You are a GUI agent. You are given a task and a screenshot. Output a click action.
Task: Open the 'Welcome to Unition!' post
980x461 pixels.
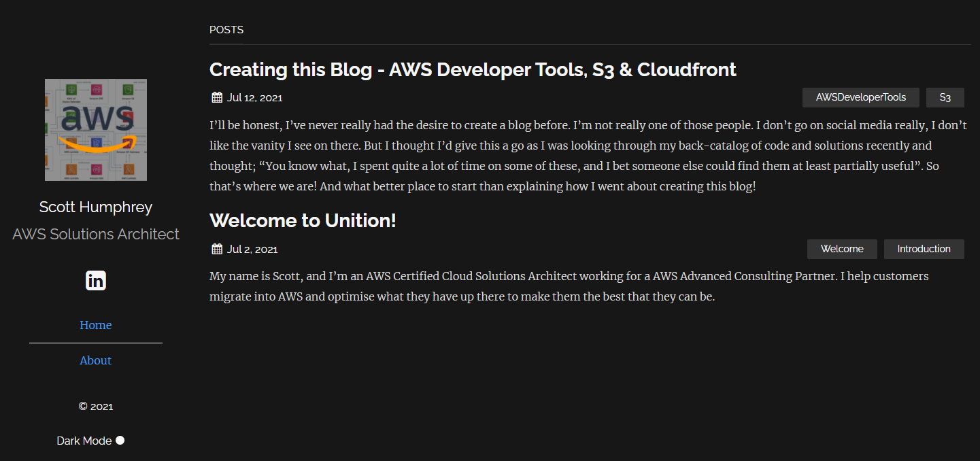(303, 220)
